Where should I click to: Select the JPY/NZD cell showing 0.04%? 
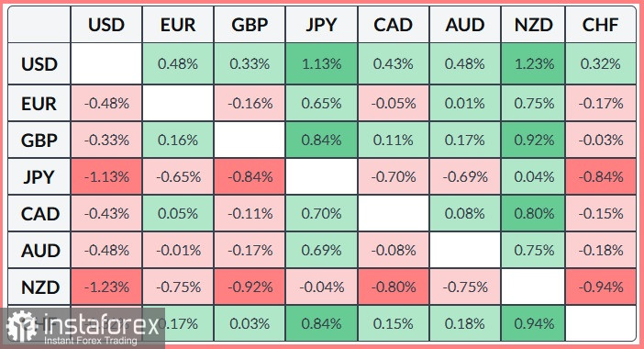tap(533, 176)
